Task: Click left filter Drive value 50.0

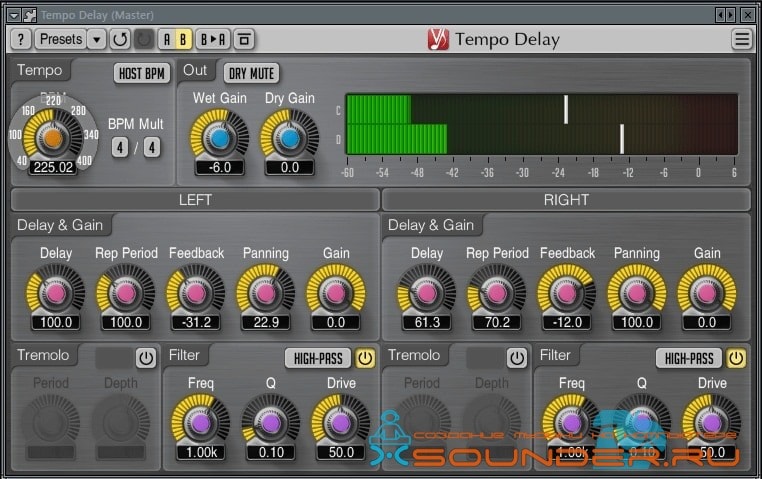Action: (x=341, y=453)
